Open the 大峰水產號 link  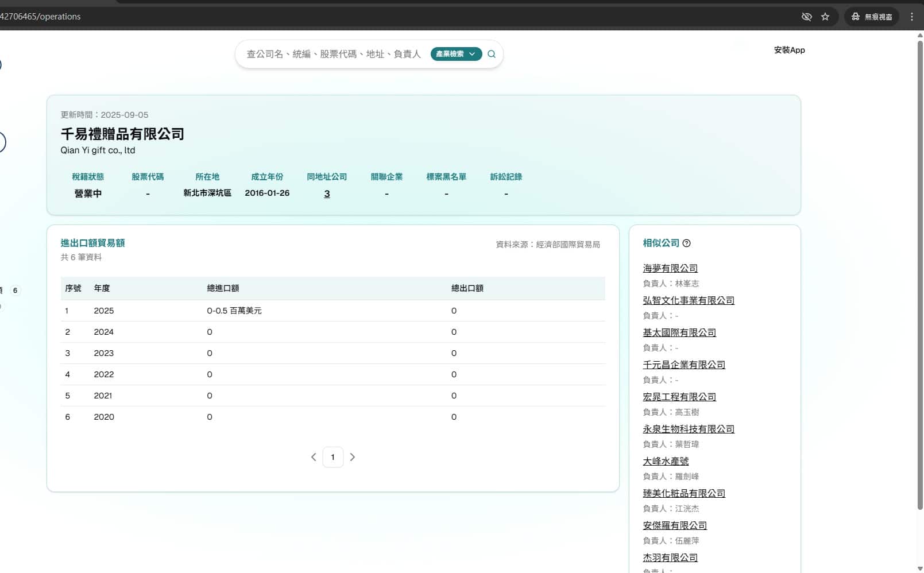[x=665, y=460]
